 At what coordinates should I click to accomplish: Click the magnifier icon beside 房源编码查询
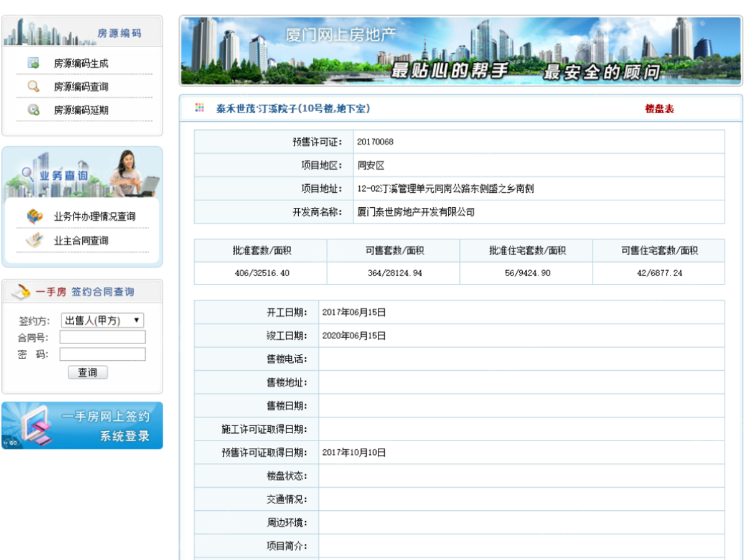click(34, 86)
